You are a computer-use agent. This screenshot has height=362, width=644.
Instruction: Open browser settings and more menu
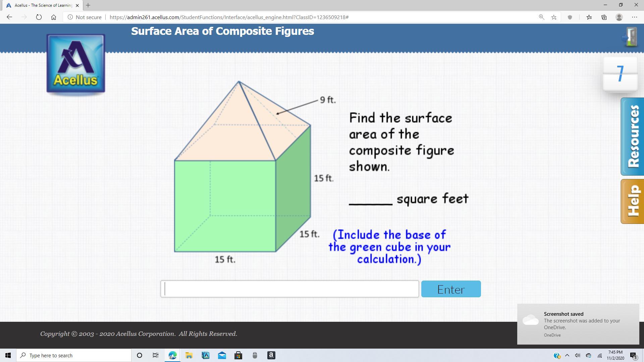pyautogui.click(x=634, y=17)
